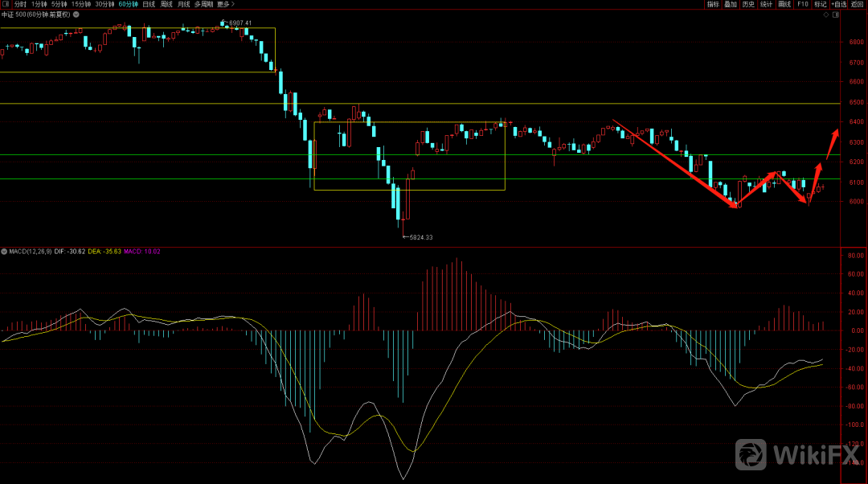Choose the 30分钟 timeframe
The width and height of the screenshot is (868, 484).
[104, 4]
